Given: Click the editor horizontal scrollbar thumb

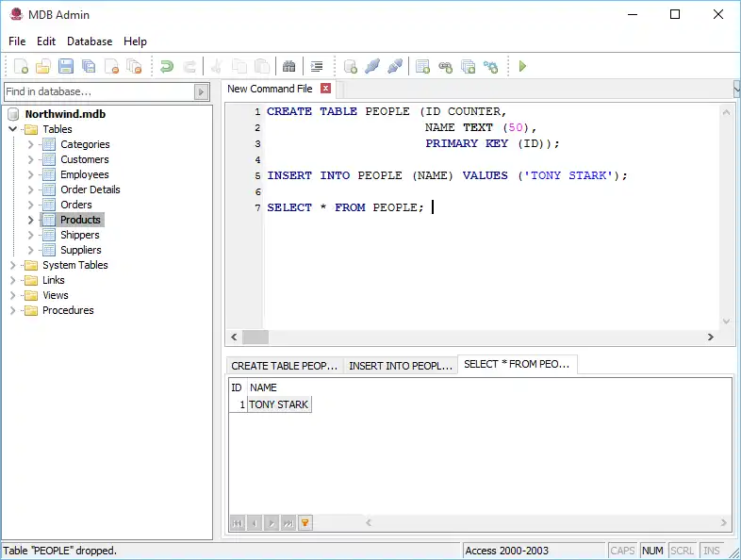Looking at the screenshot, I should tap(255, 337).
